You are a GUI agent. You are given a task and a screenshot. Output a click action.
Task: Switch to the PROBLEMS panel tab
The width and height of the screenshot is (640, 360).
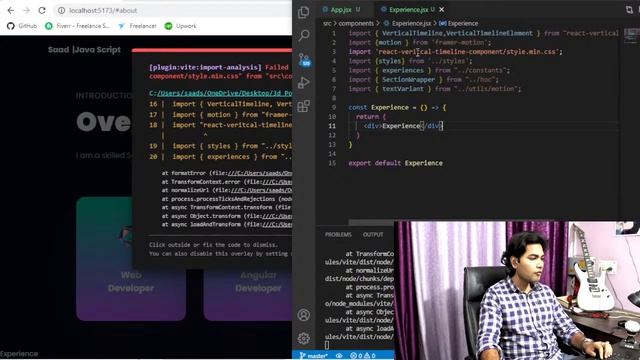pyautogui.click(x=338, y=235)
